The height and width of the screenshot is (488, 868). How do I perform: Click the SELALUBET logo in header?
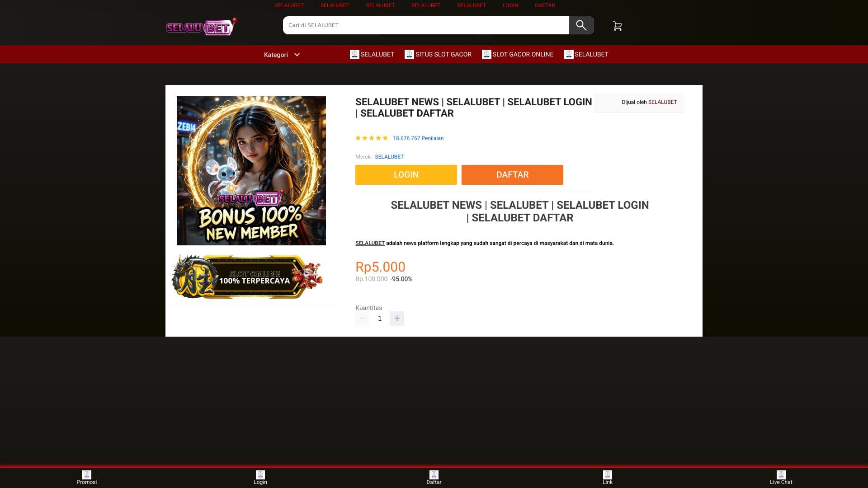(201, 27)
